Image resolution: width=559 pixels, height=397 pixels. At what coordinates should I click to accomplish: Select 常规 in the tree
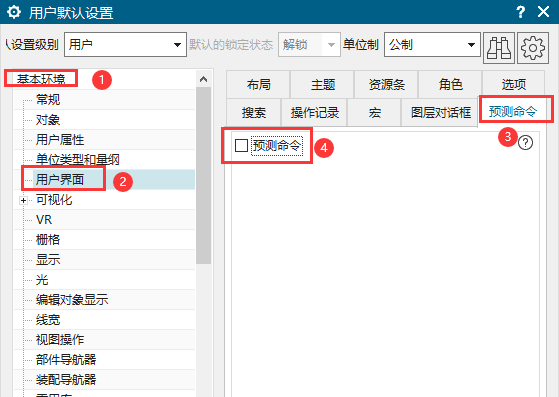(x=48, y=99)
